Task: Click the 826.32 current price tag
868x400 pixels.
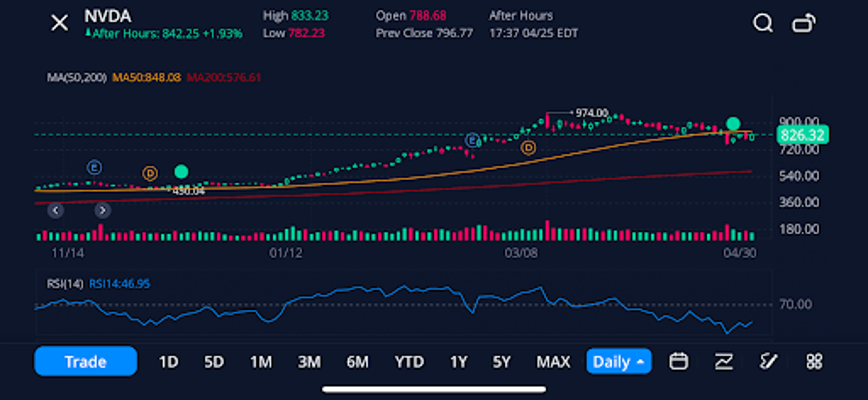Action: pyautogui.click(x=803, y=135)
